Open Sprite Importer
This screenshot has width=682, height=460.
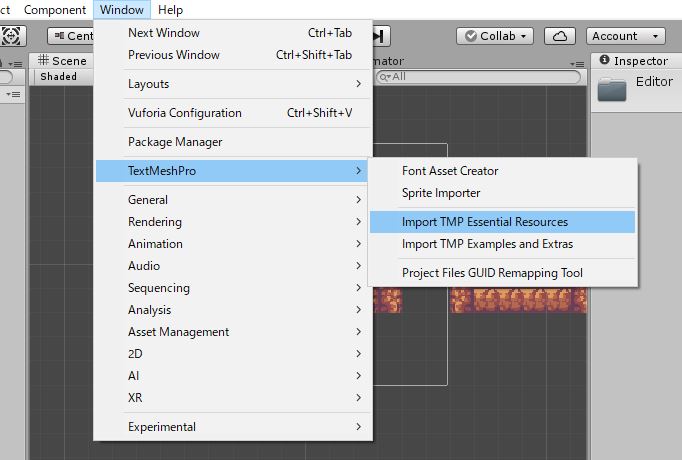point(502,193)
